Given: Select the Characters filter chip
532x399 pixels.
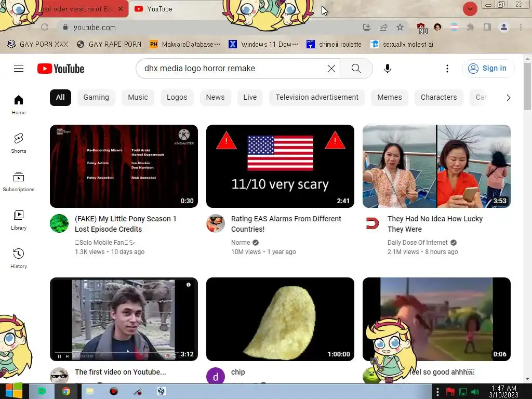Looking at the screenshot, I should (x=438, y=97).
